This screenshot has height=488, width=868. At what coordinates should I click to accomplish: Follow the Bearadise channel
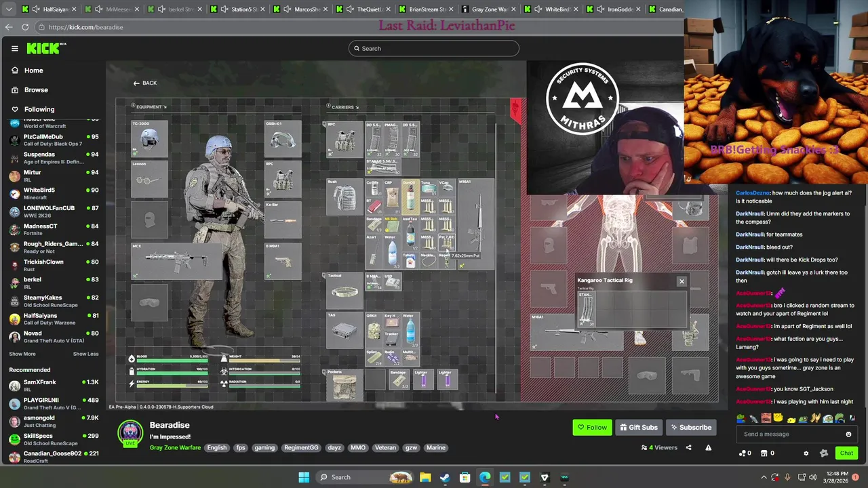[592, 428]
